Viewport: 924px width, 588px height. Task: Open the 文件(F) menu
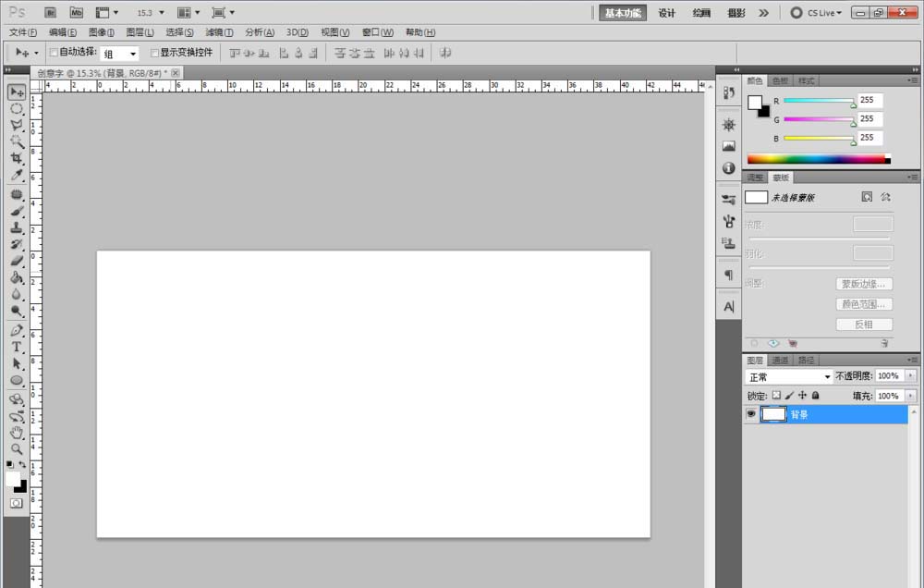(22, 32)
